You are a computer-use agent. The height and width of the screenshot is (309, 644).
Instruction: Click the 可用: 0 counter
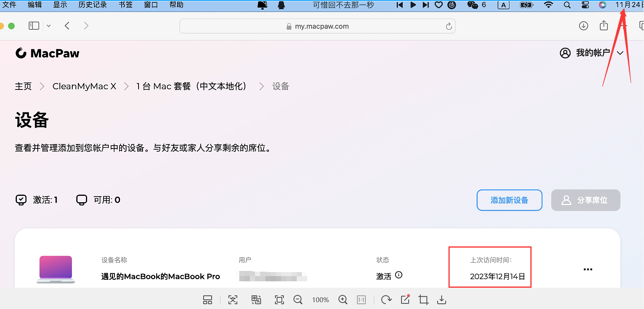tap(98, 200)
